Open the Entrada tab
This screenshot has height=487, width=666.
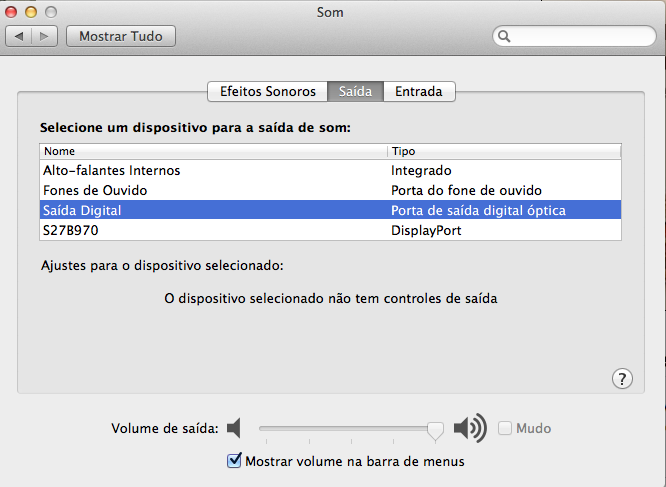[419, 91]
